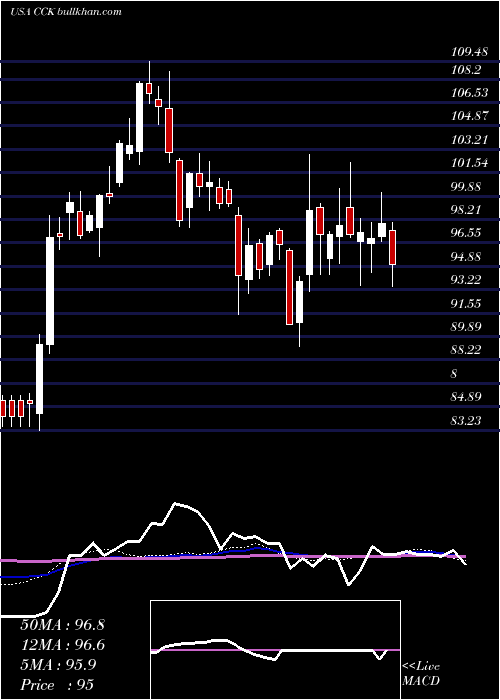
Task: Click the 91.55 price label
Action: coord(466,304)
